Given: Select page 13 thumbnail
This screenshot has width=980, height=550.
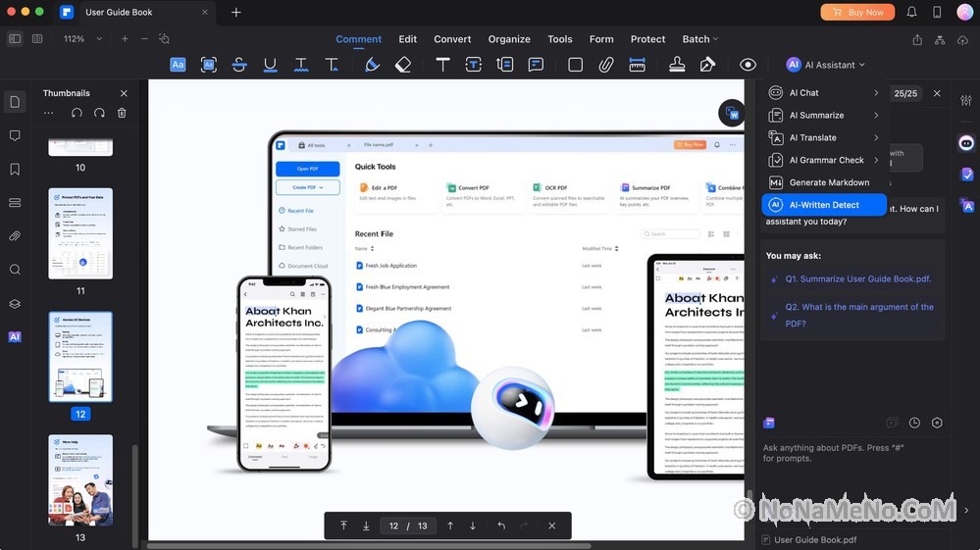Looking at the screenshot, I should (x=80, y=480).
